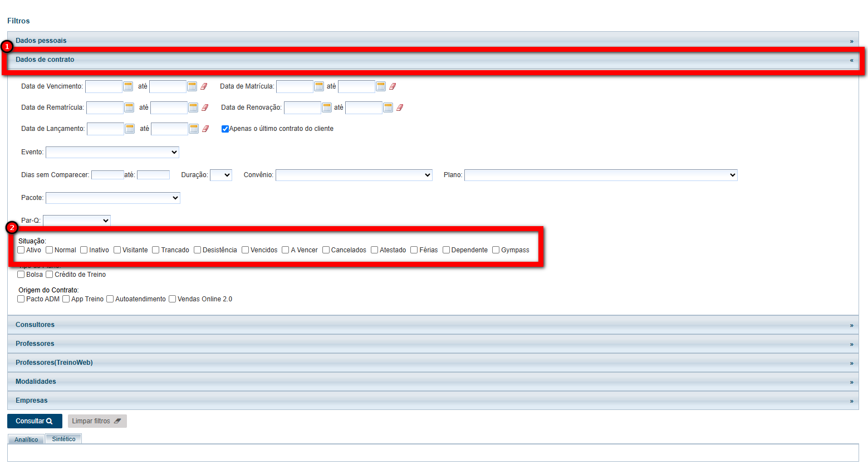Screen dimensions: 868x469
Task: Open calendar for Data de Matrícula end date
Action: pos(381,86)
